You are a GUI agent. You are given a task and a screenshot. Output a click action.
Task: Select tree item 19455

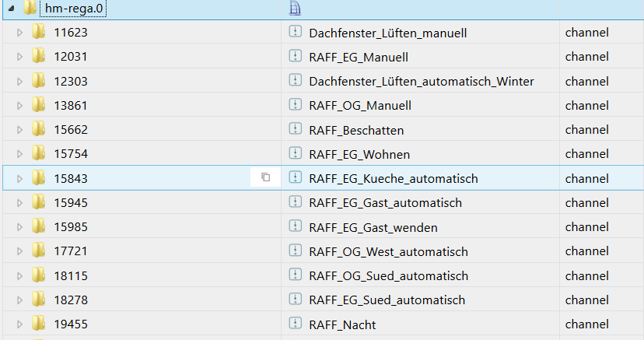[x=71, y=324]
